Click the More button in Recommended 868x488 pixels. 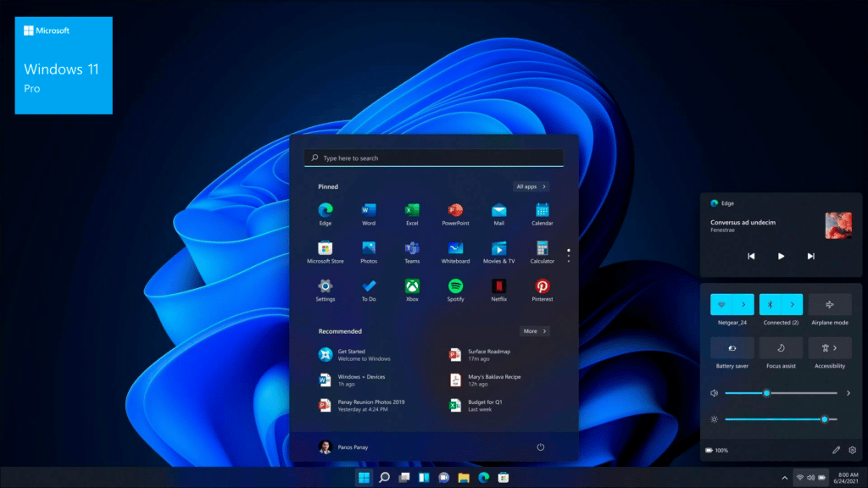click(x=534, y=331)
